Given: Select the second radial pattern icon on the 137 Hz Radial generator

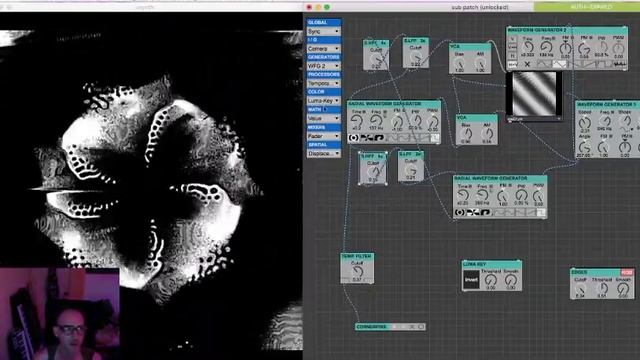Looking at the screenshot, I should click(366, 138).
